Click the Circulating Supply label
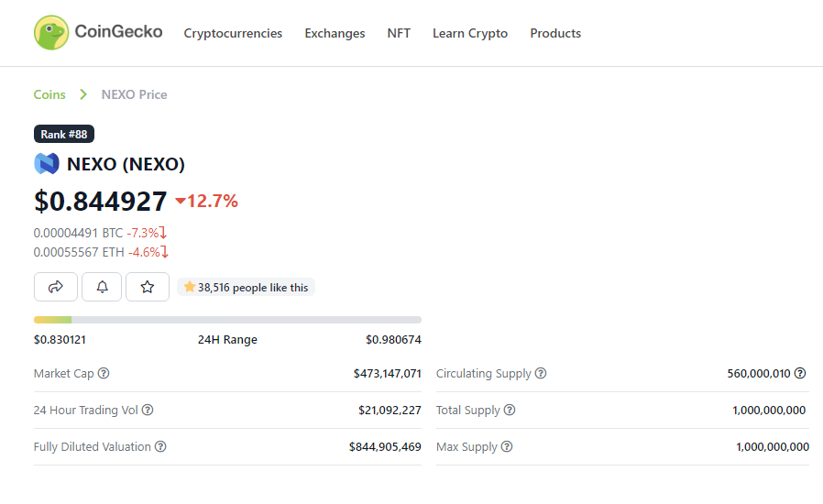 click(x=484, y=373)
